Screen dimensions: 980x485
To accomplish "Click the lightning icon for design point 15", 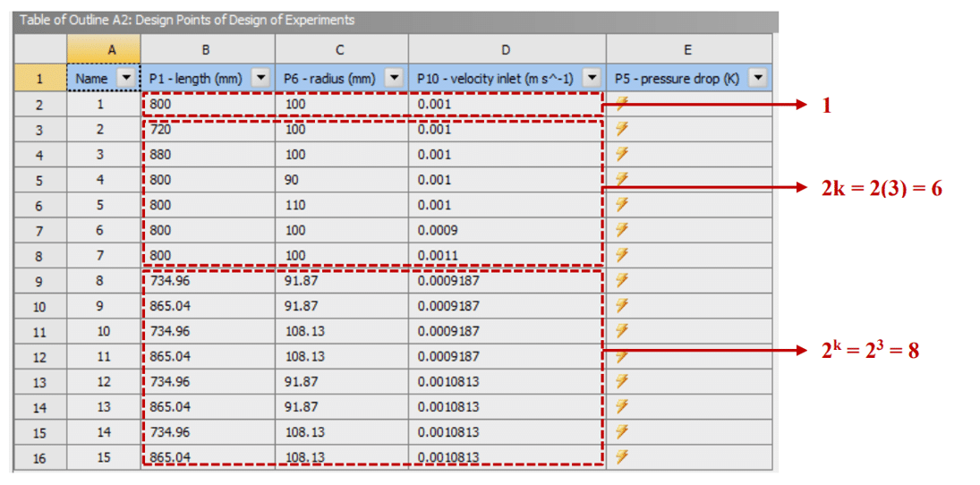I will pos(620,457).
